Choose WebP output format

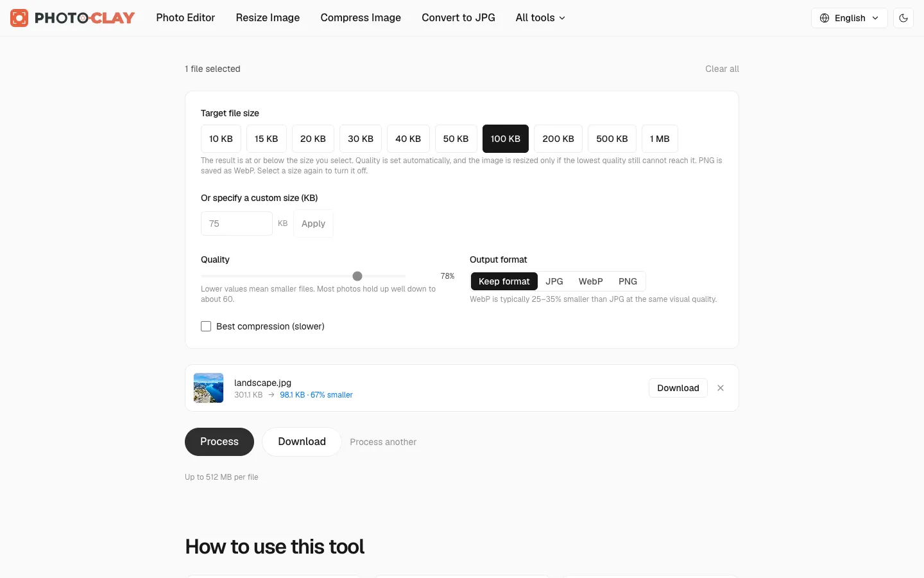pyautogui.click(x=590, y=281)
